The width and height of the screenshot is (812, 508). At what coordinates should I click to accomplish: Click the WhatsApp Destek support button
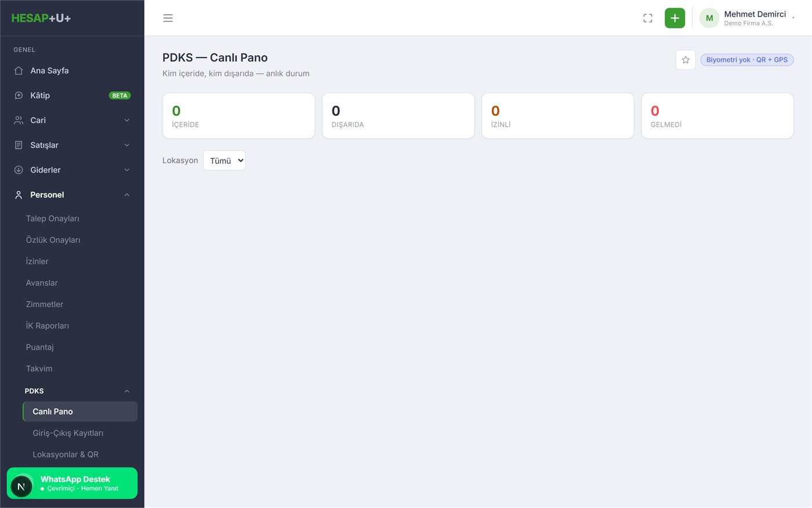[72, 483]
